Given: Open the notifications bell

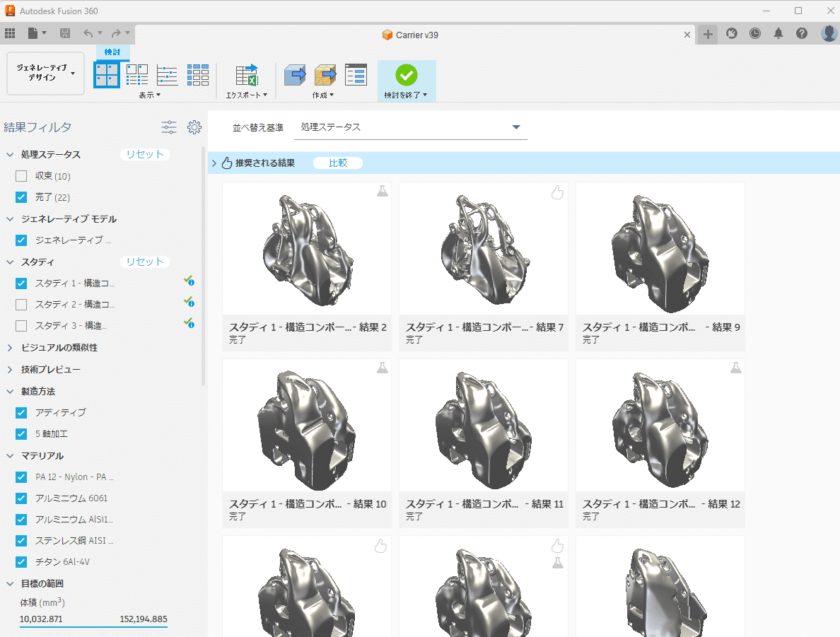Looking at the screenshot, I should click(x=778, y=34).
